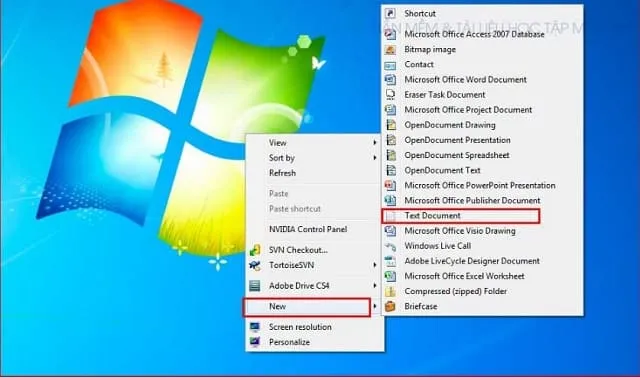Click the Publisher Document icon
Screen dimensions: 640x378
point(390,200)
